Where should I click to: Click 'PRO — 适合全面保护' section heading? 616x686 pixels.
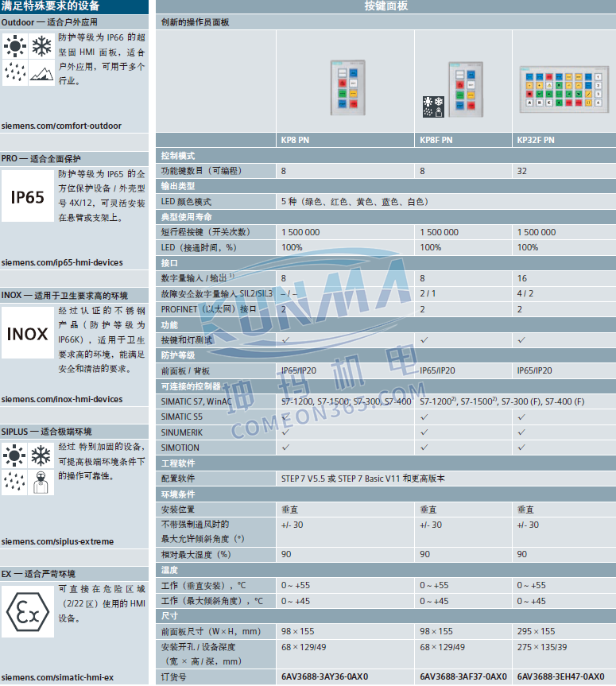pyautogui.click(x=41, y=158)
